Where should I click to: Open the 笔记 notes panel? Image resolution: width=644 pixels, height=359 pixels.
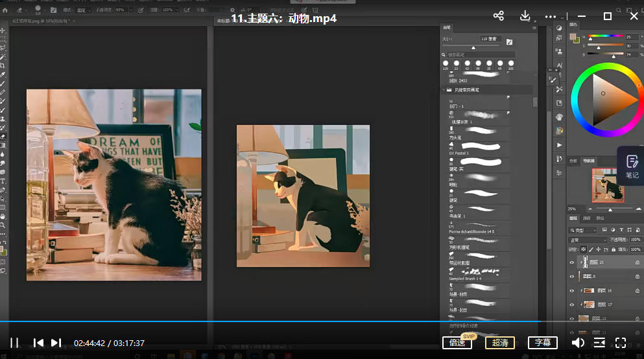point(631,167)
